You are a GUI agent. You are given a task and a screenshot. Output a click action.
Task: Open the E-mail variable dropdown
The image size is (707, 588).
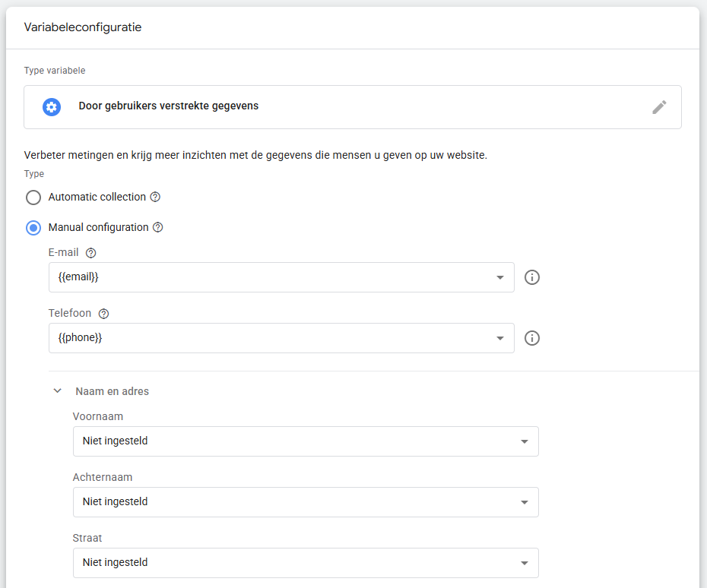pos(281,277)
